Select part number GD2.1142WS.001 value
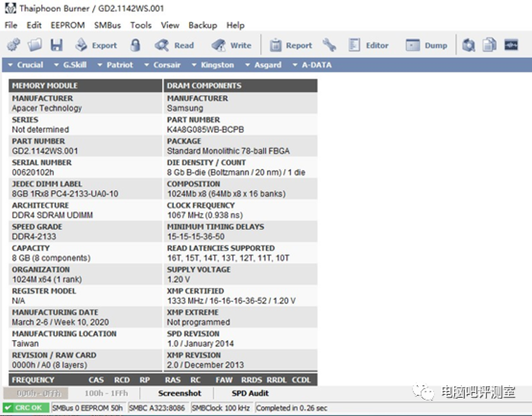Screen dimensions: 532x416 [x=45, y=151]
